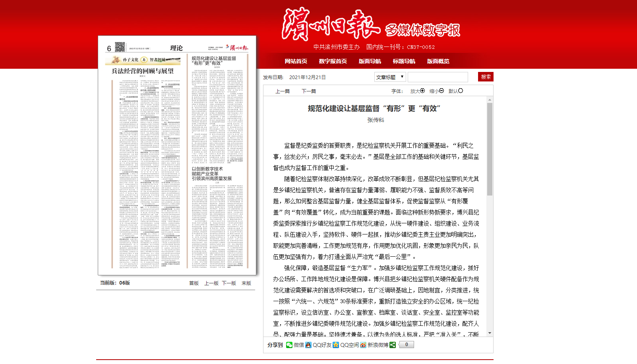The width and height of the screenshot is (637, 364).
Task: Share to QQ空间 star icon
Action: coord(336,345)
